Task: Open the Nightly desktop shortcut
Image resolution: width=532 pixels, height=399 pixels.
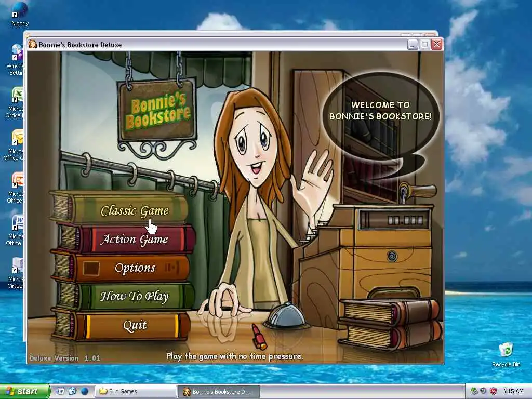Action: pyautogui.click(x=20, y=14)
